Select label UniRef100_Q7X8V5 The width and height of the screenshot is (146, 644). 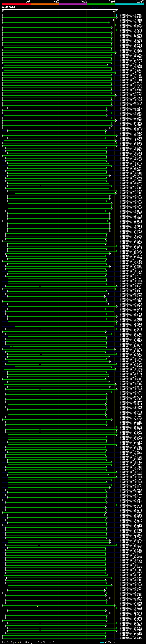point(131,60)
